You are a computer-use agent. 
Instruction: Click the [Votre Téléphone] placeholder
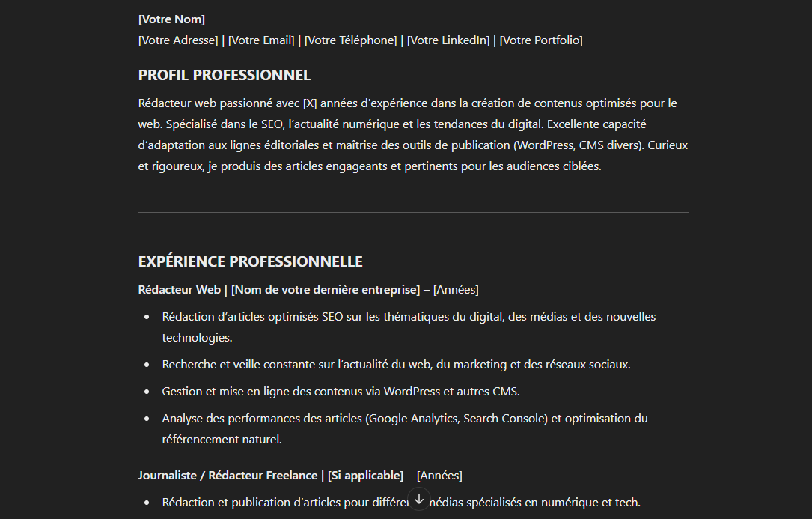pos(350,40)
